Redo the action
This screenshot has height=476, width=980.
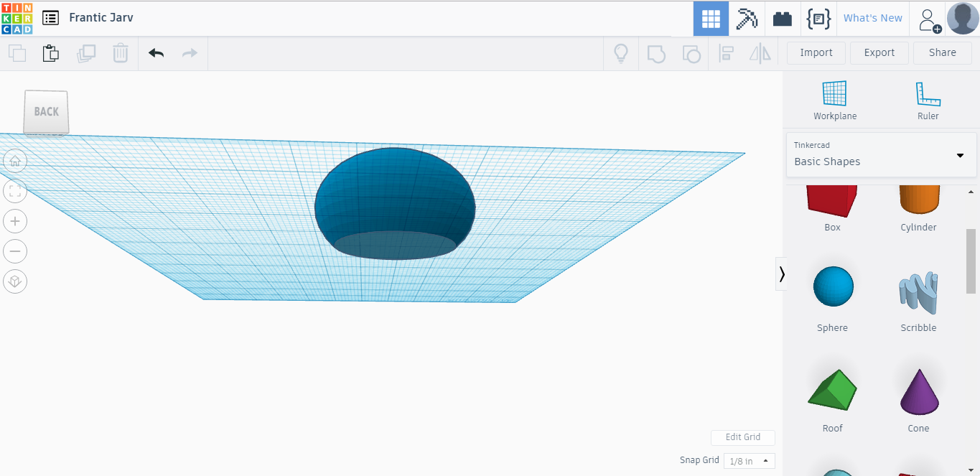click(x=190, y=53)
